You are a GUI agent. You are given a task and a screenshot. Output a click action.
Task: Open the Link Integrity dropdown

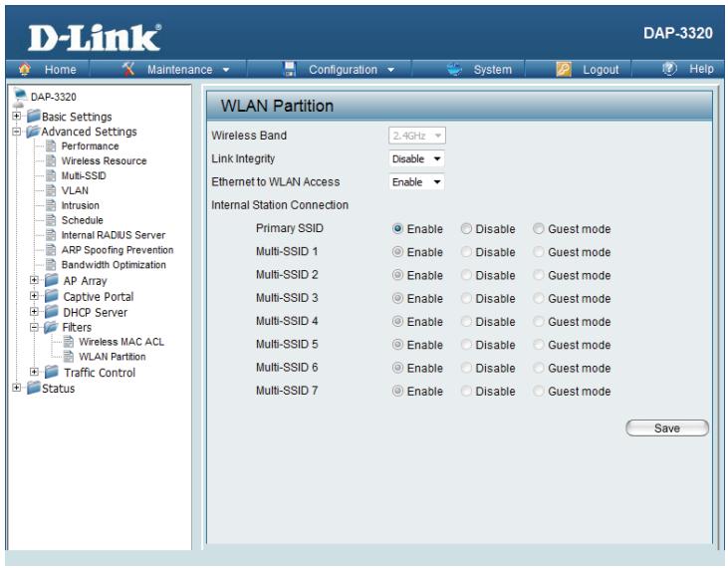(416, 158)
